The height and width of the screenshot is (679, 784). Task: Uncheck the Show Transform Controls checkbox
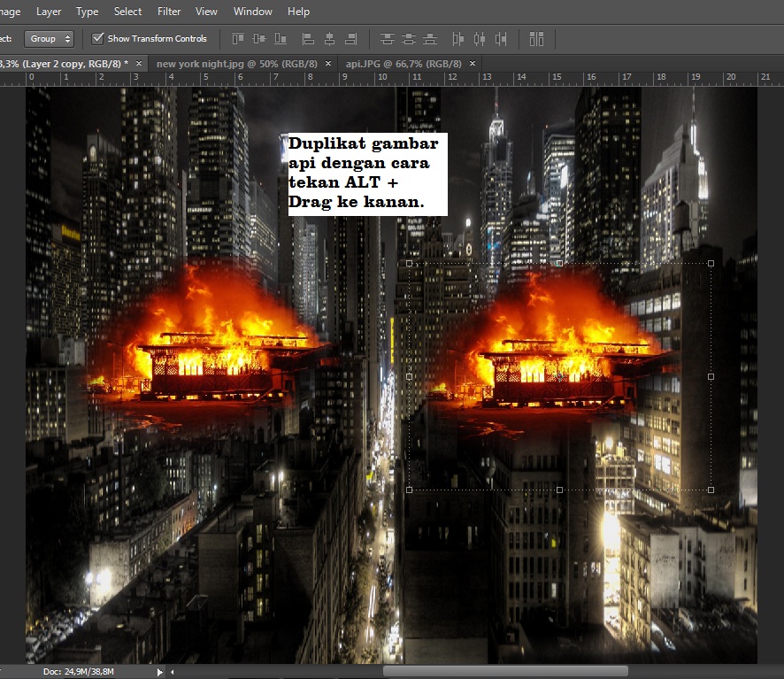click(98, 39)
